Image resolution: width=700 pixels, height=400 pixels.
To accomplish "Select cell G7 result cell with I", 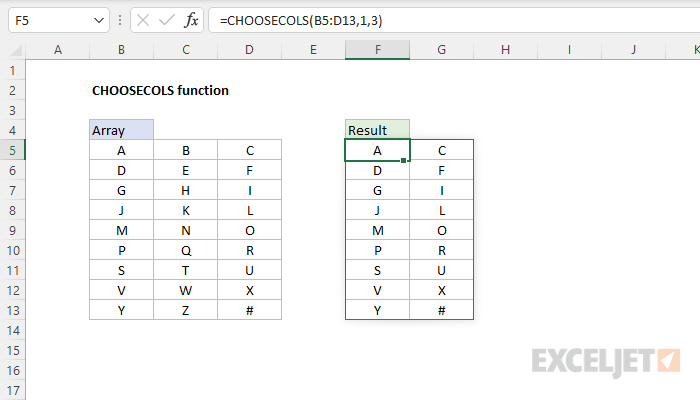I will coord(442,191).
